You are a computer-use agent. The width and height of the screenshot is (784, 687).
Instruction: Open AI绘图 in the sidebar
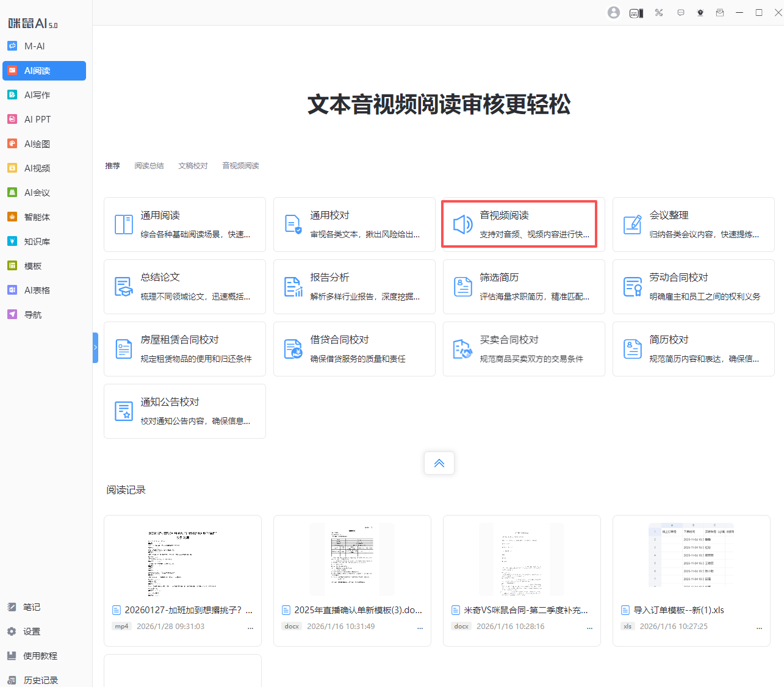tap(37, 144)
